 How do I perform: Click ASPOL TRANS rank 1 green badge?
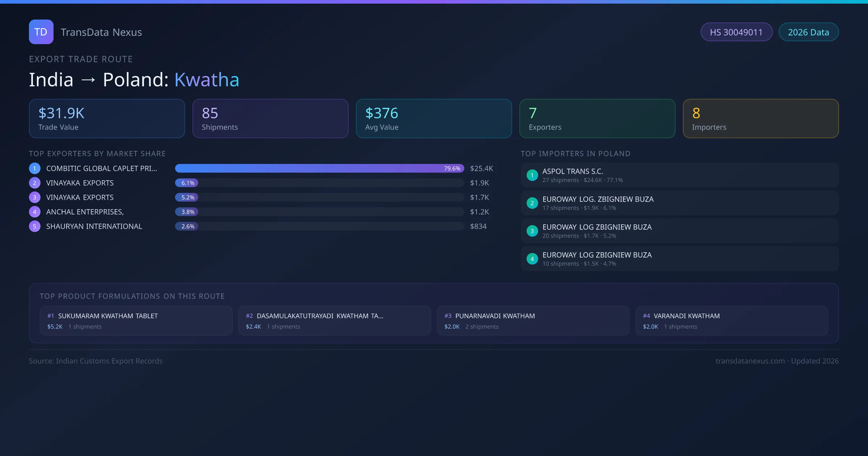pyautogui.click(x=532, y=175)
